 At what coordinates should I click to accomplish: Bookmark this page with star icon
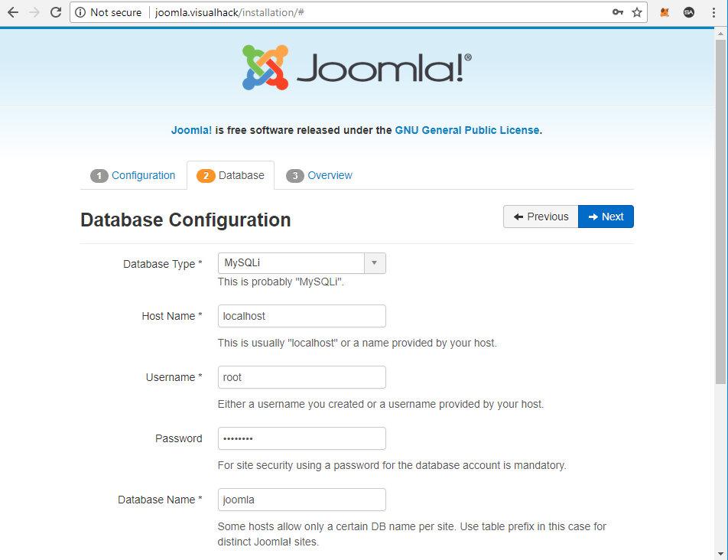pyautogui.click(x=637, y=12)
